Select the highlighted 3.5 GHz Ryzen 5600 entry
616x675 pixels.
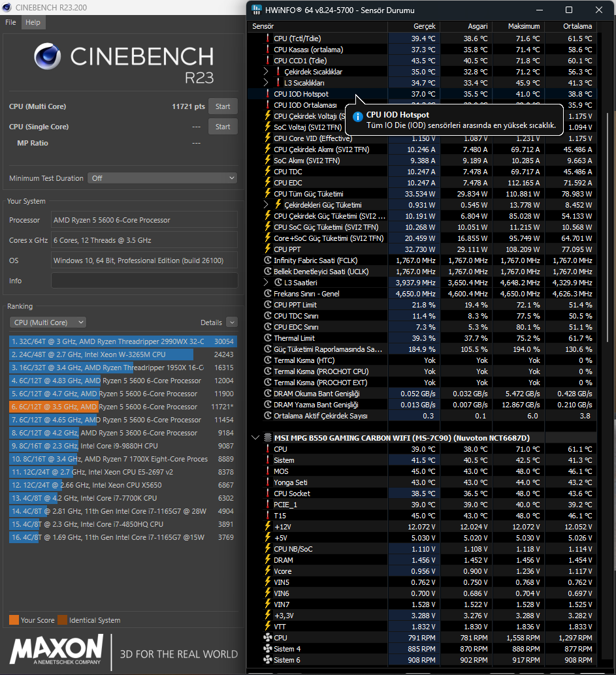(x=123, y=407)
